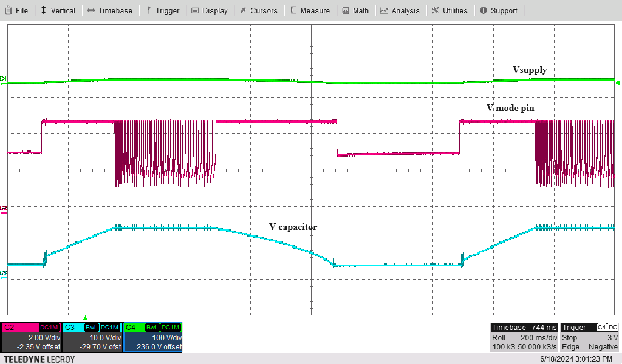This screenshot has width=622, height=364.
Task: Open the C2 channel descriptor box
Action: [32, 337]
